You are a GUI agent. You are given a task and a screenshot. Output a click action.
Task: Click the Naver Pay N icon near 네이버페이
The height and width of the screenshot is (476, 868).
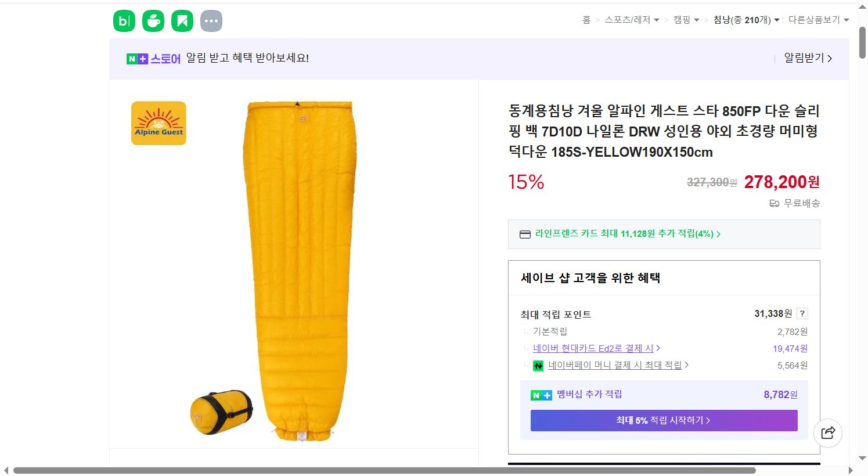click(x=538, y=366)
